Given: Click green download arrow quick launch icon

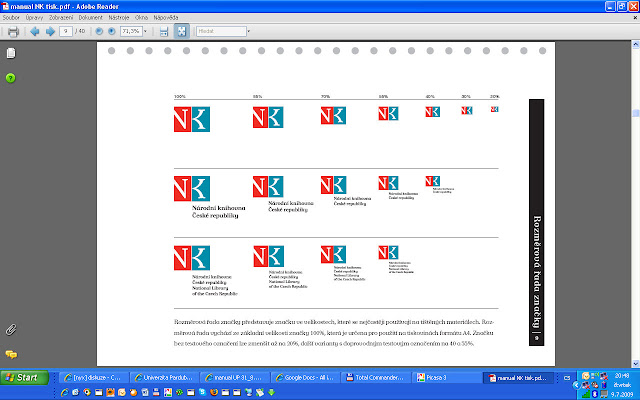Looking at the screenshot, I should (271, 393).
